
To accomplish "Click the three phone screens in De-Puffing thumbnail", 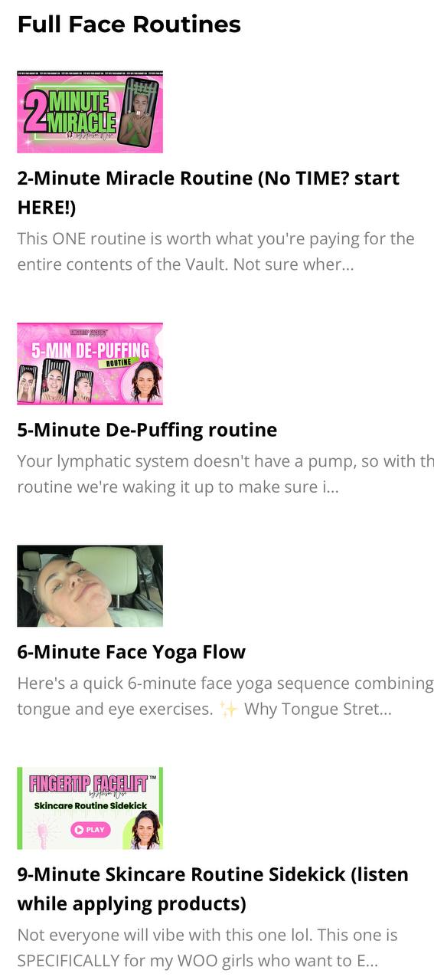I will tap(55, 380).
